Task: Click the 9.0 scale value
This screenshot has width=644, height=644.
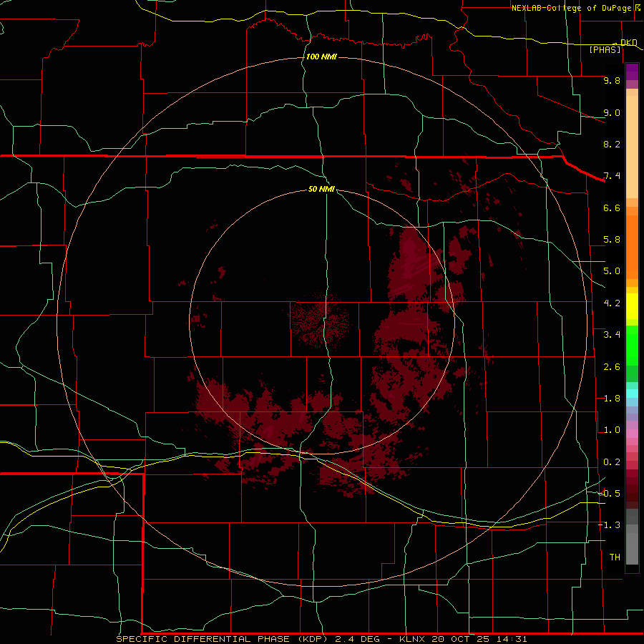Action: coord(612,112)
